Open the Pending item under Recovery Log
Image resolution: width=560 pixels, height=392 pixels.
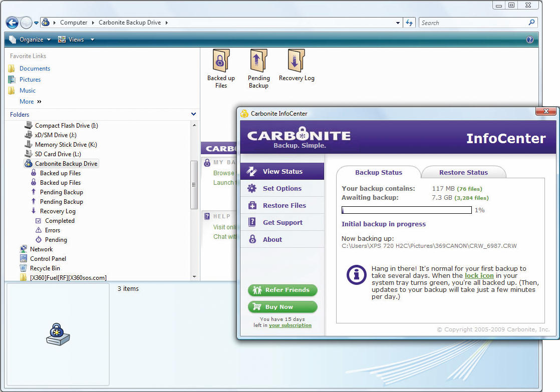(x=56, y=240)
